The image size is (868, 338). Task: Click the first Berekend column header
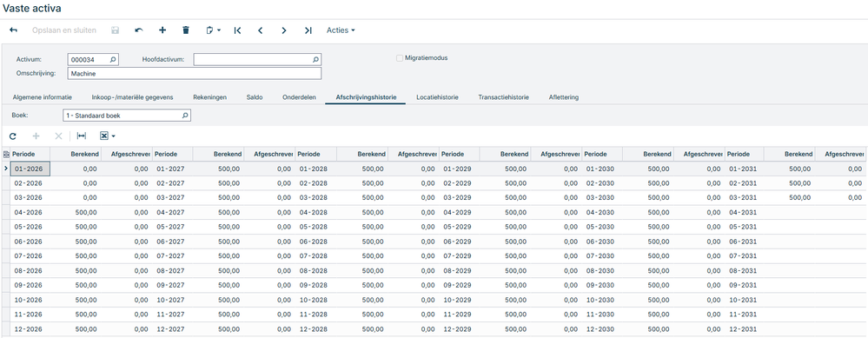pos(75,155)
